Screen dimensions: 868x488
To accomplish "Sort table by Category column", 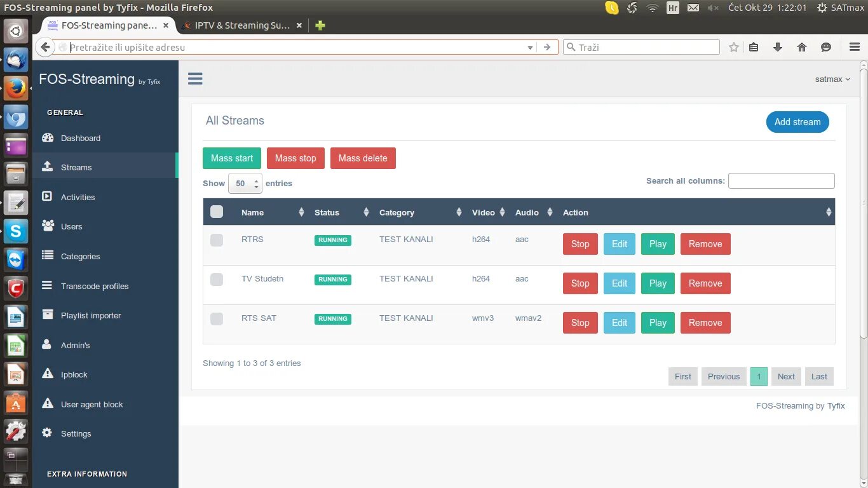I will tap(419, 212).
